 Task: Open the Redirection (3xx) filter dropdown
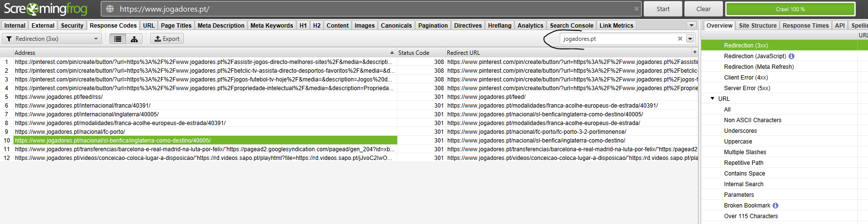pos(52,39)
